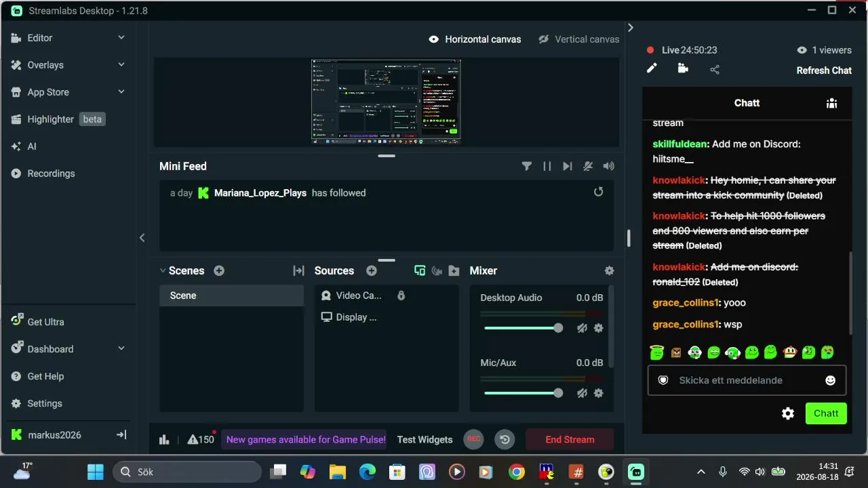Image resolution: width=868 pixels, height=488 pixels.
Task: Click the End Stream button
Action: 570,439
